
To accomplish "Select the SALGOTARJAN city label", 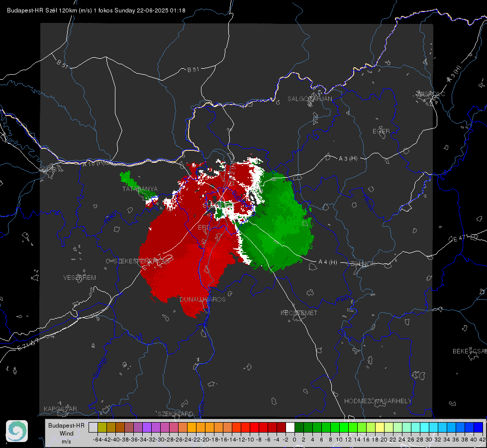I will [x=309, y=99].
